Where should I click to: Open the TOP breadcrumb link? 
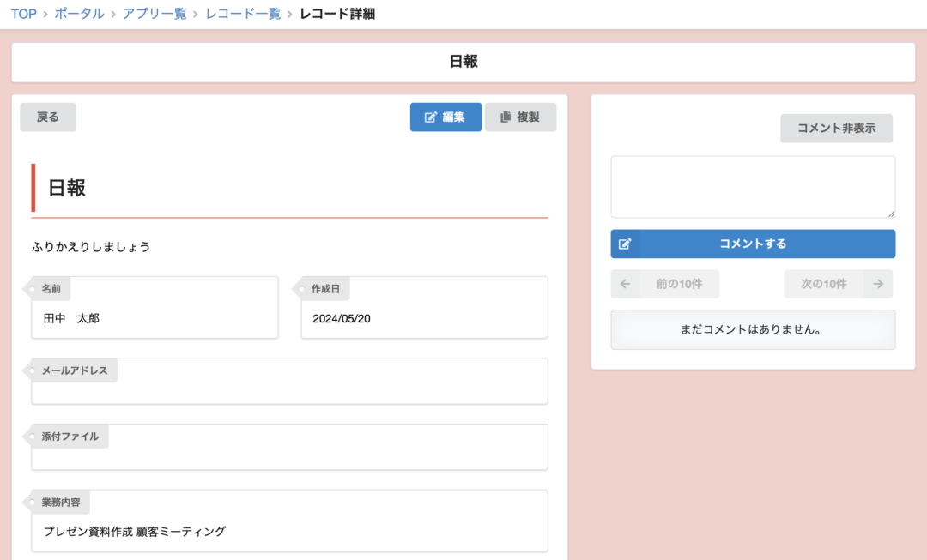tap(22, 14)
